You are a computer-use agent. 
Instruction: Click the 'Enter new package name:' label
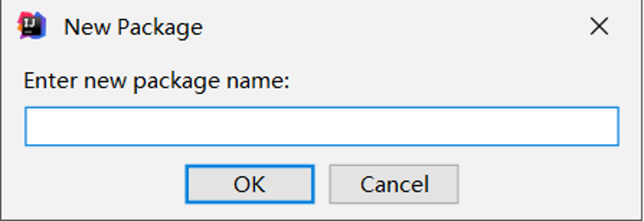[x=156, y=81]
